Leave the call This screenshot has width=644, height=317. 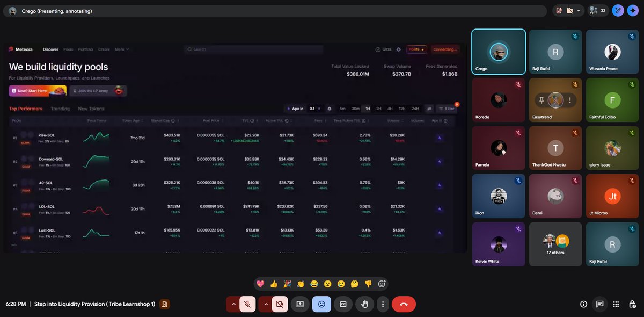click(404, 304)
